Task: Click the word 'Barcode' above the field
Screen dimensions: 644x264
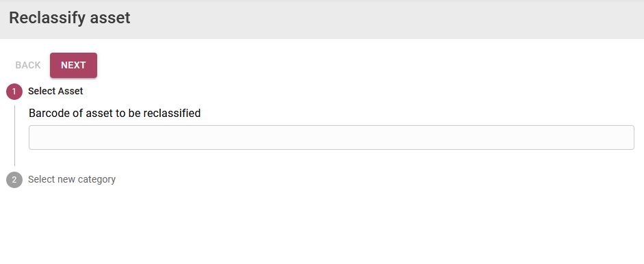Action: click(x=49, y=113)
